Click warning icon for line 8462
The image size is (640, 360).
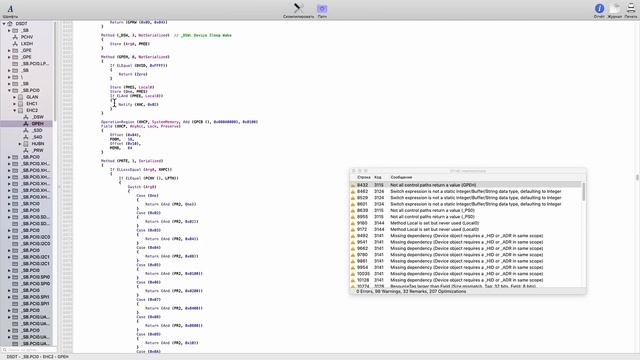pos(353,191)
